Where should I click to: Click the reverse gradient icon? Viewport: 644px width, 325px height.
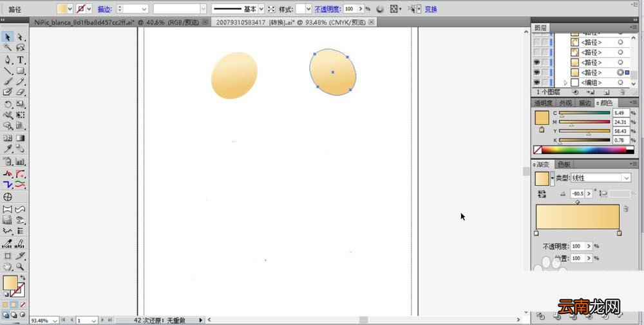[x=542, y=193]
